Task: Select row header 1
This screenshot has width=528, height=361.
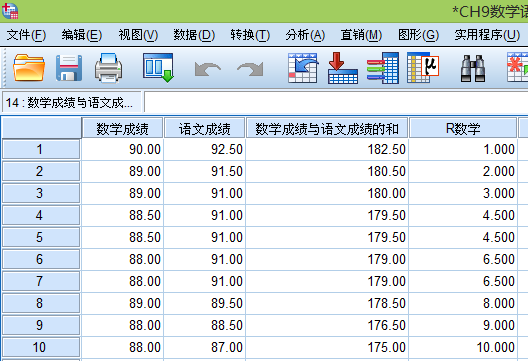Action: (41, 150)
